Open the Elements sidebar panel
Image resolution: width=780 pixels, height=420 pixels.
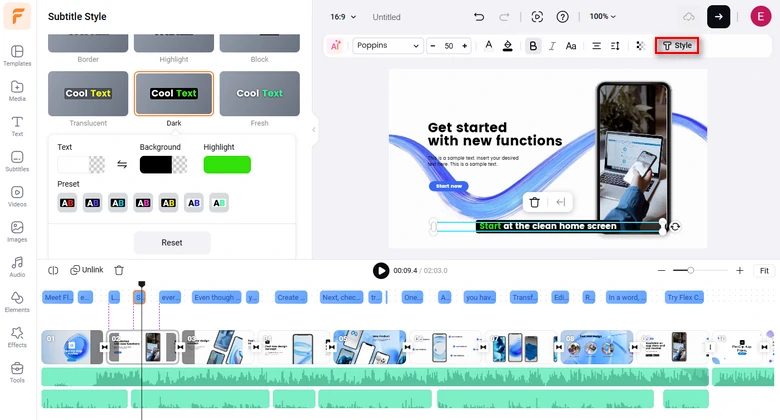(x=17, y=303)
